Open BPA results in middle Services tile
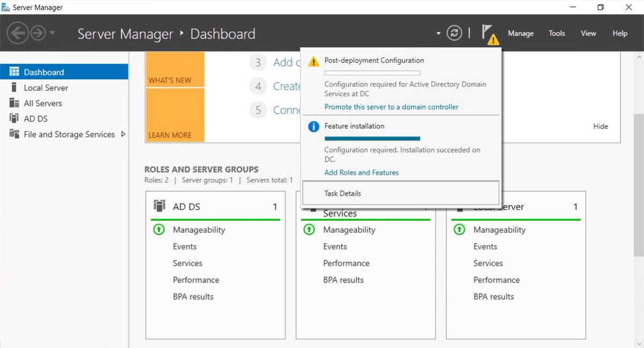 click(x=343, y=280)
